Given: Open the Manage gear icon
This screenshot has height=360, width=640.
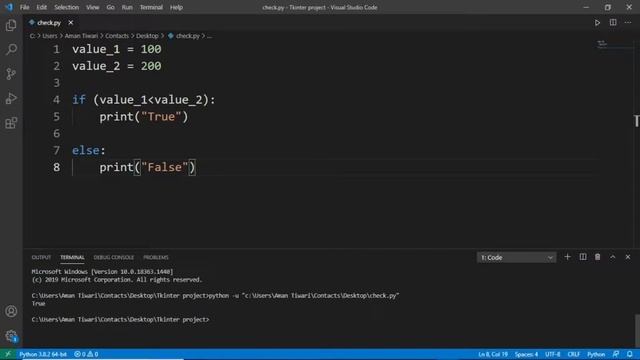Looking at the screenshot, I should pyautogui.click(x=11, y=336).
